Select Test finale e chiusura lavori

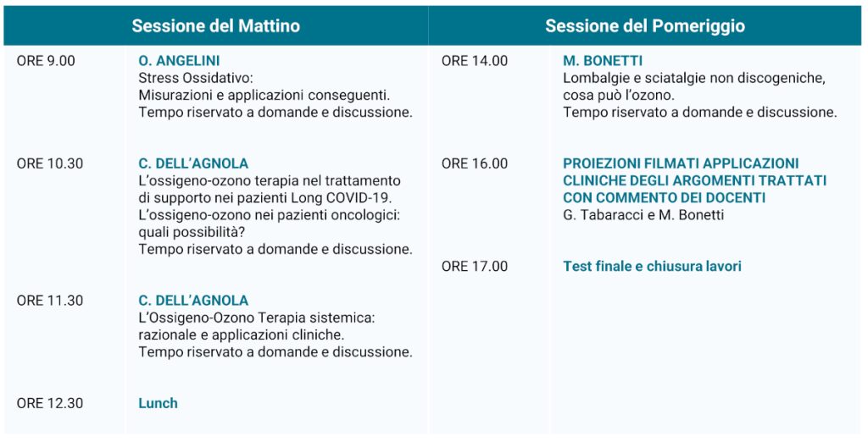click(652, 266)
